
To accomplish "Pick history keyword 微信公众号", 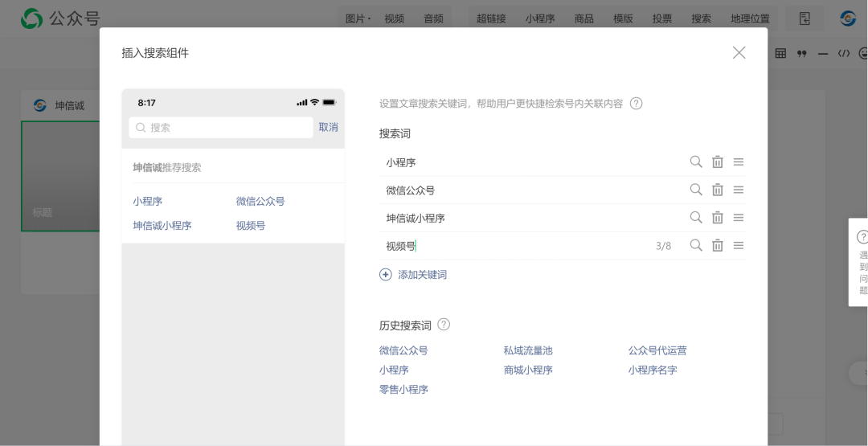I will (x=403, y=350).
